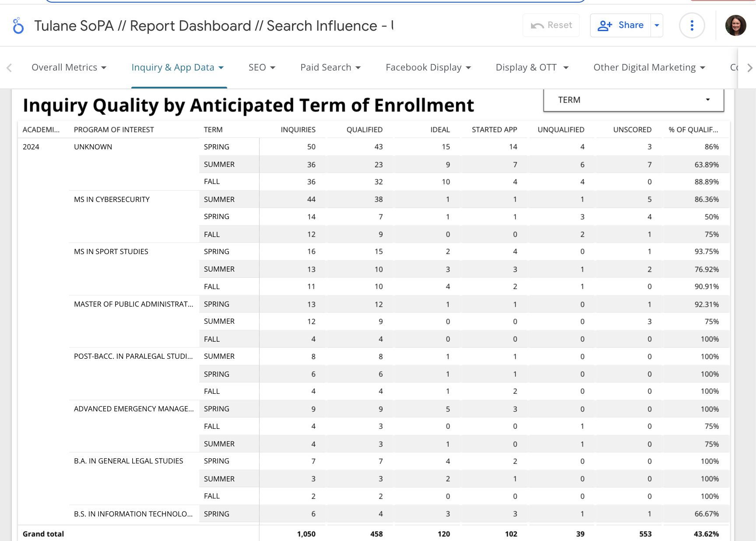Click the 63.89% qualified percentage value
The width and height of the screenshot is (756, 541).
coord(707,165)
